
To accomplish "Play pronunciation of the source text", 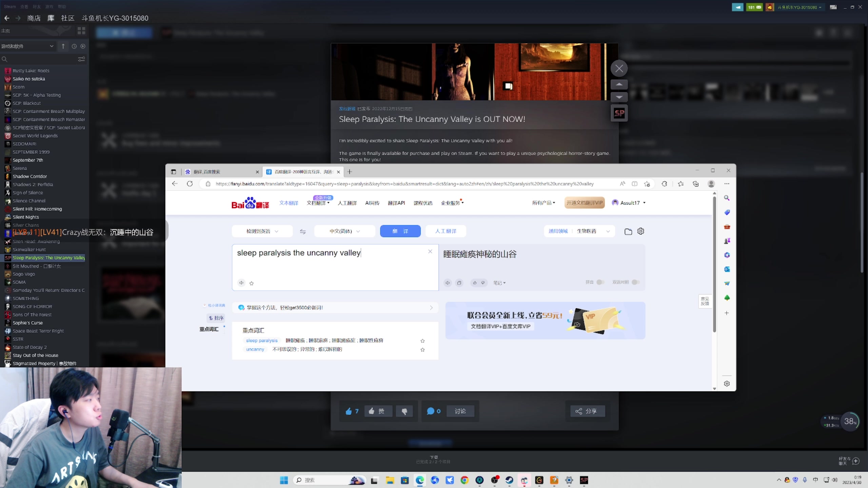I will click(241, 283).
